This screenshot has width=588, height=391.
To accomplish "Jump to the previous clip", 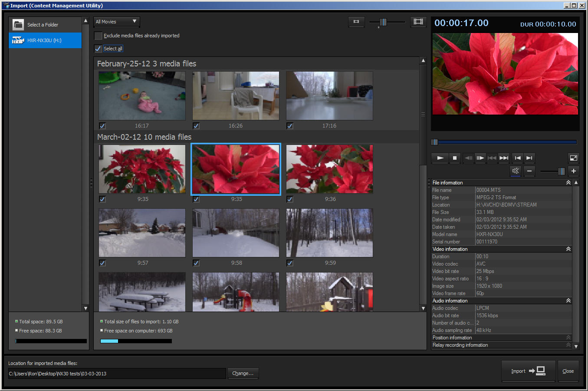I will point(517,158).
